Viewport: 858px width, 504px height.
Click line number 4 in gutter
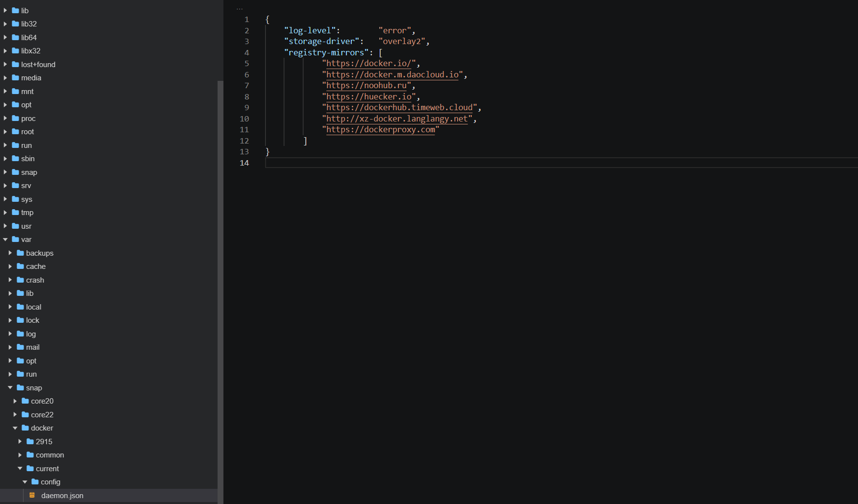tap(246, 52)
